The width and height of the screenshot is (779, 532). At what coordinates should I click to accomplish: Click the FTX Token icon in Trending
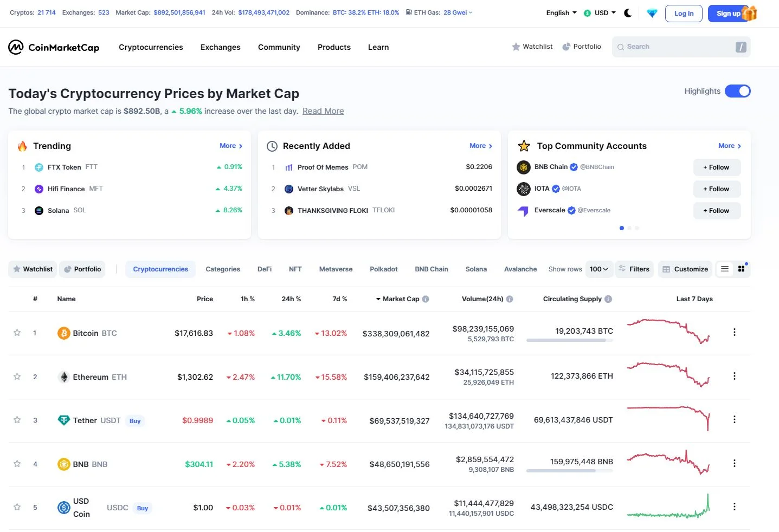tap(39, 167)
